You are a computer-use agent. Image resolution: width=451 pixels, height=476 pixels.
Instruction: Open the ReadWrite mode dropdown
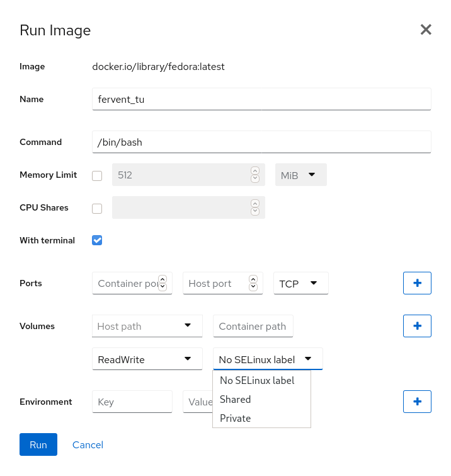tap(147, 359)
